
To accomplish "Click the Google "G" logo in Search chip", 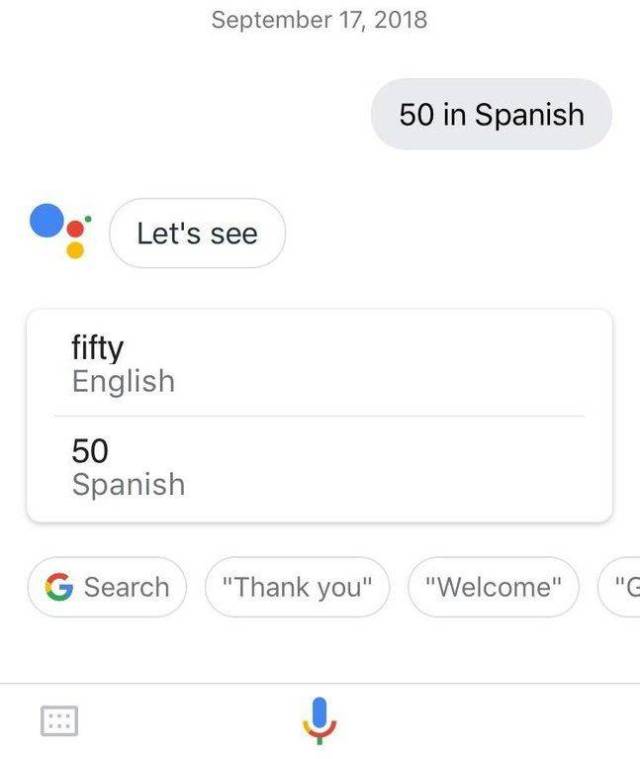I will click(x=59, y=587).
